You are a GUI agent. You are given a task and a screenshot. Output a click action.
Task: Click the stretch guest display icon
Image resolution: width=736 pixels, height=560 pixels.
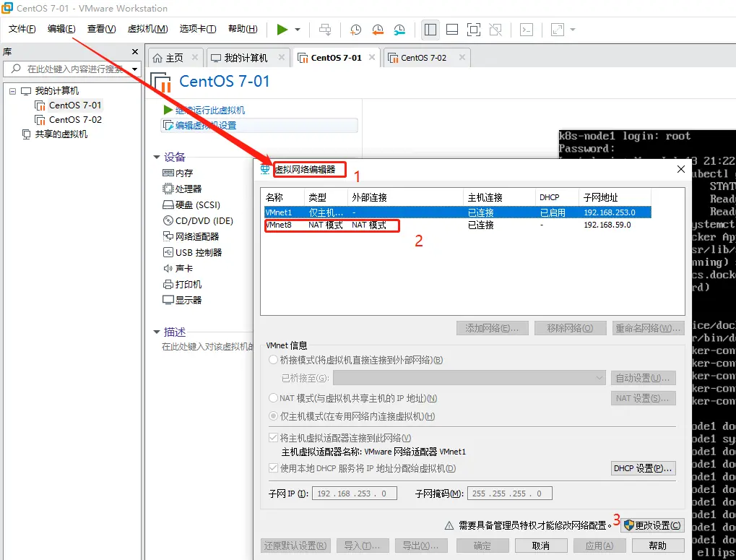point(558,30)
